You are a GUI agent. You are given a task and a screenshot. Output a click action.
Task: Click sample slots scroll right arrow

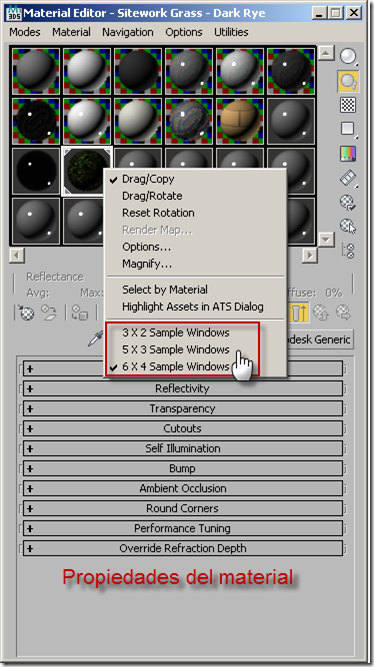tap(310, 255)
